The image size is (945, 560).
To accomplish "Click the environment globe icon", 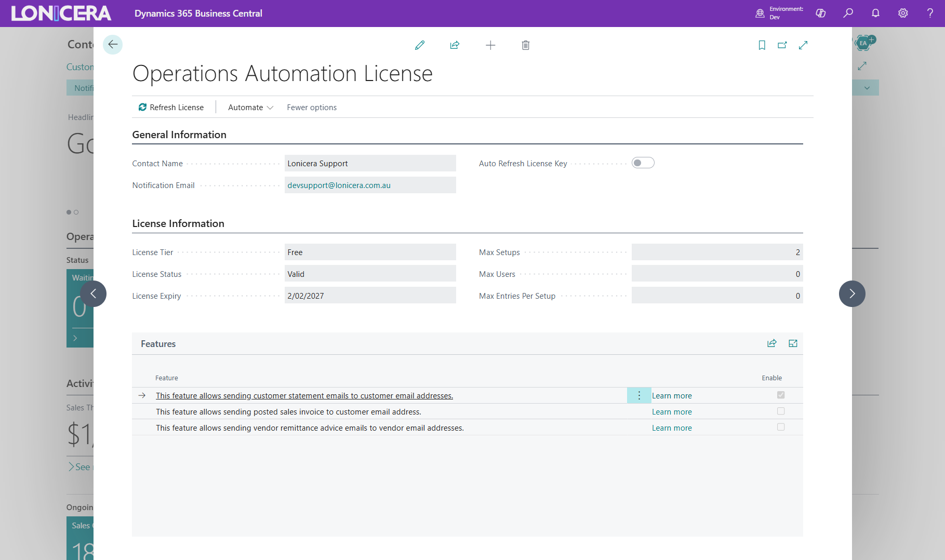I will click(760, 13).
